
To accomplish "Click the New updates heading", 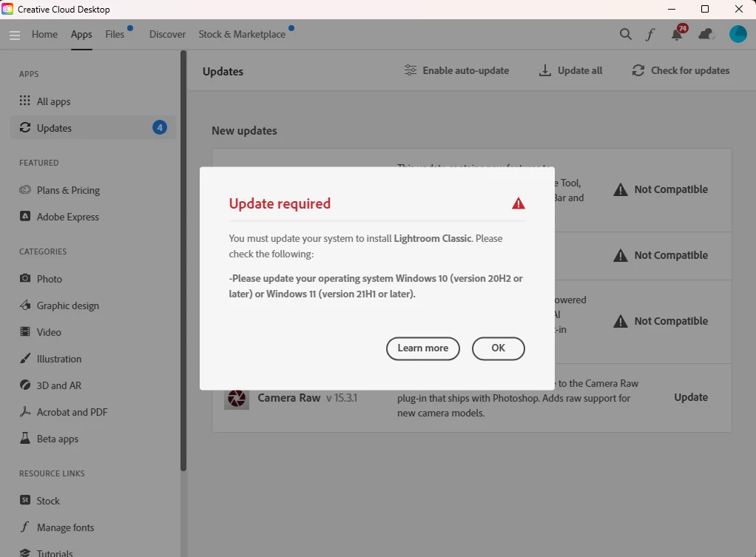I will click(244, 131).
